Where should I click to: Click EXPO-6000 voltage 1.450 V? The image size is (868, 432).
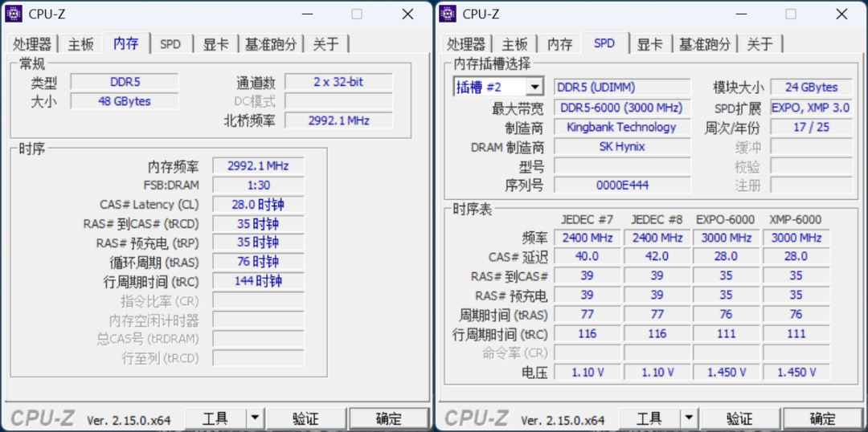(727, 373)
